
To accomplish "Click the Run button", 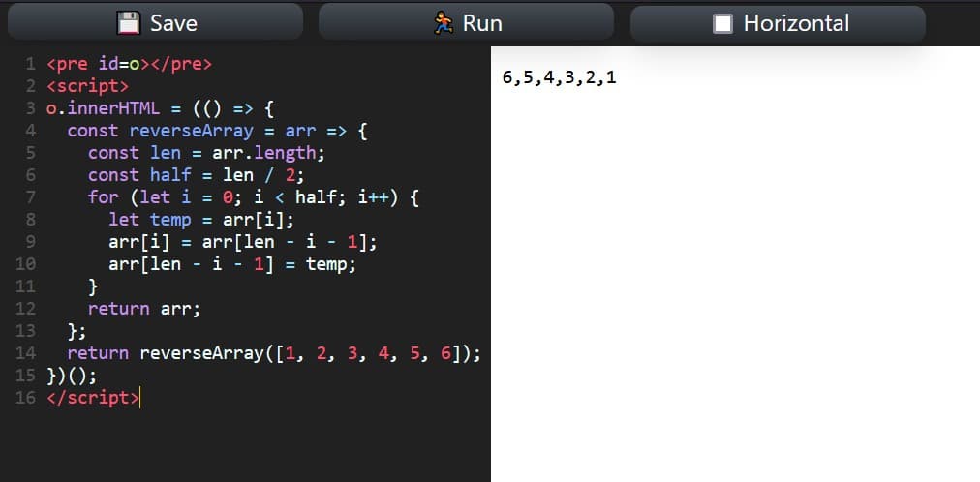I will [x=466, y=23].
